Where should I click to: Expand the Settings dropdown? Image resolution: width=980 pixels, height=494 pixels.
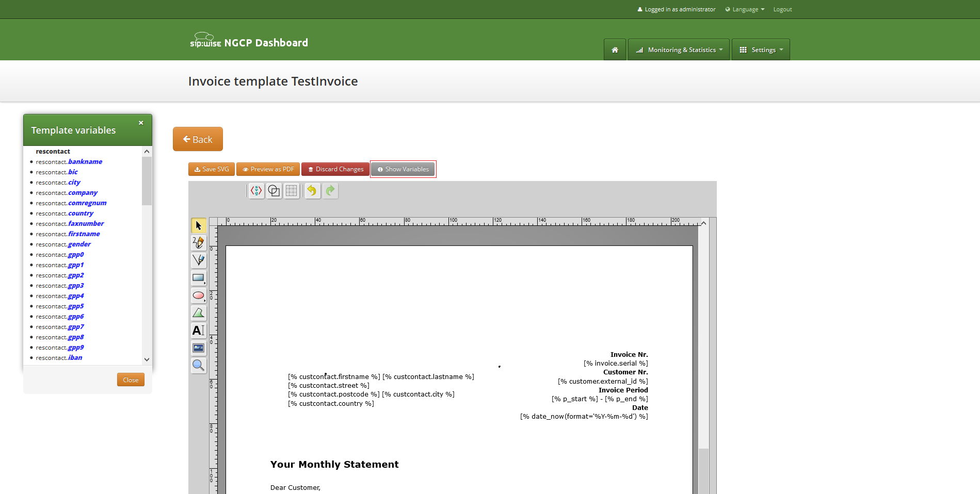(x=760, y=50)
